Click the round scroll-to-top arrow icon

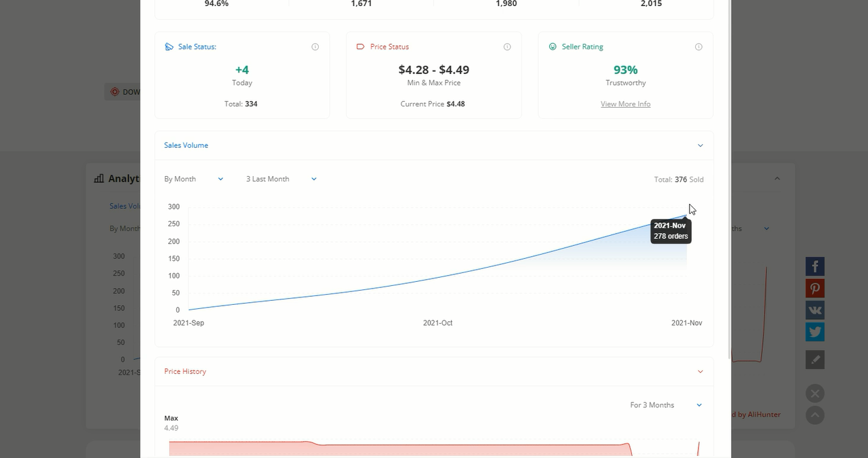click(814, 415)
